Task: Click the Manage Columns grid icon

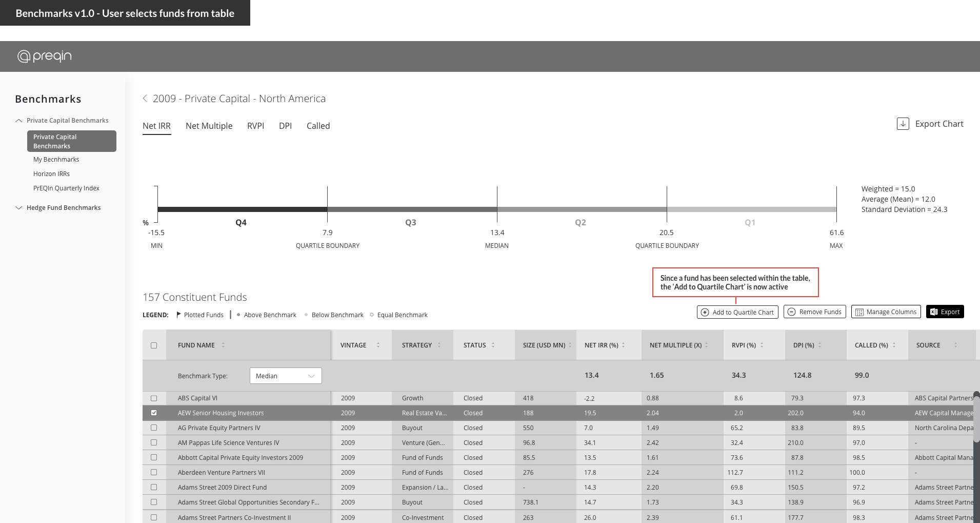Action: [x=859, y=312]
